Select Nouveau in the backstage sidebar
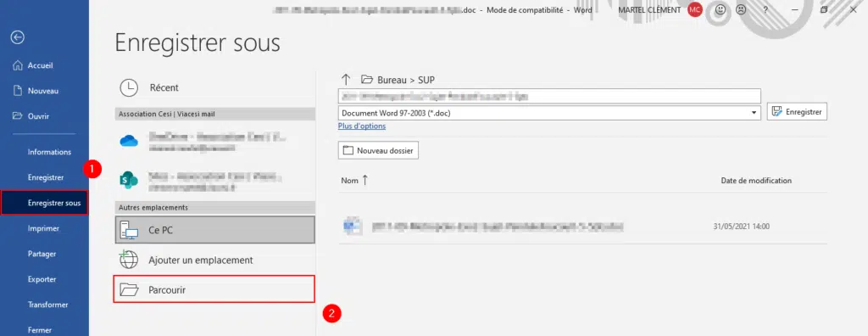Image resolution: width=868 pixels, height=336 pixels. [x=36, y=91]
